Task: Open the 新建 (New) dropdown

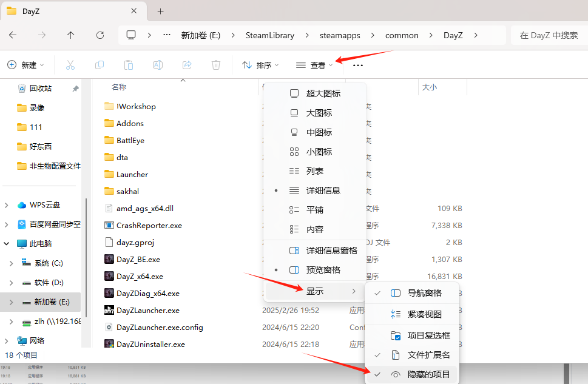Action: point(25,66)
